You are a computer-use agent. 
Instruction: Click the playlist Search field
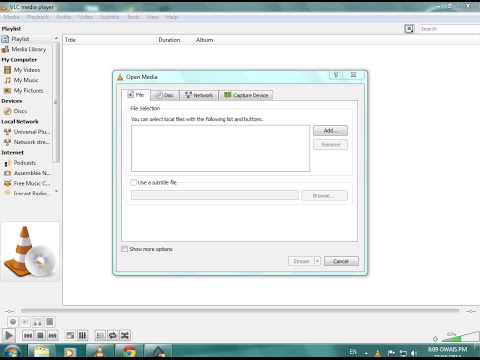tap(449, 29)
